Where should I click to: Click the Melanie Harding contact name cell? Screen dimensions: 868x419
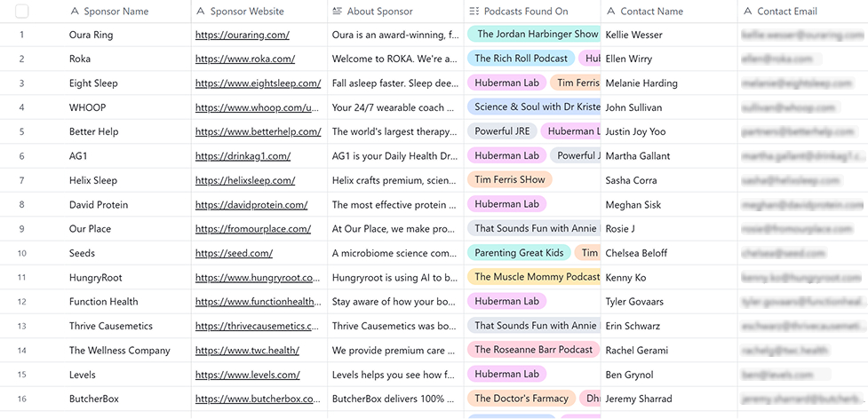point(641,83)
